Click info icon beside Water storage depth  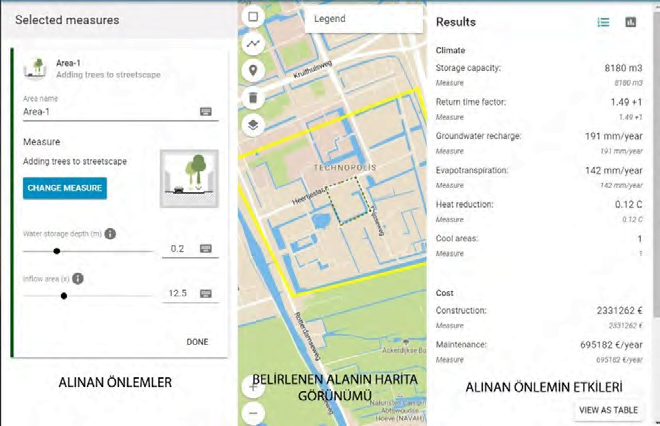pyautogui.click(x=110, y=234)
